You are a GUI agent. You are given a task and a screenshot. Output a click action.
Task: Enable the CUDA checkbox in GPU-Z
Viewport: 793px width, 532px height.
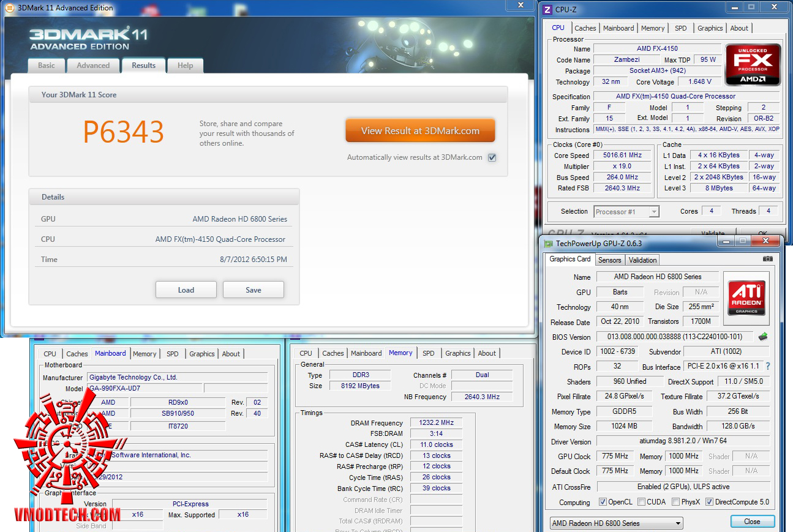click(x=641, y=502)
